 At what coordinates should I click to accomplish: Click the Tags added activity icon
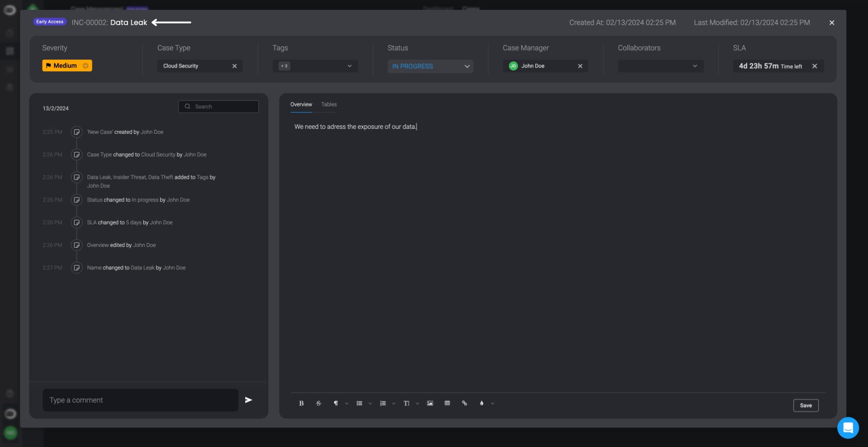click(77, 177)
